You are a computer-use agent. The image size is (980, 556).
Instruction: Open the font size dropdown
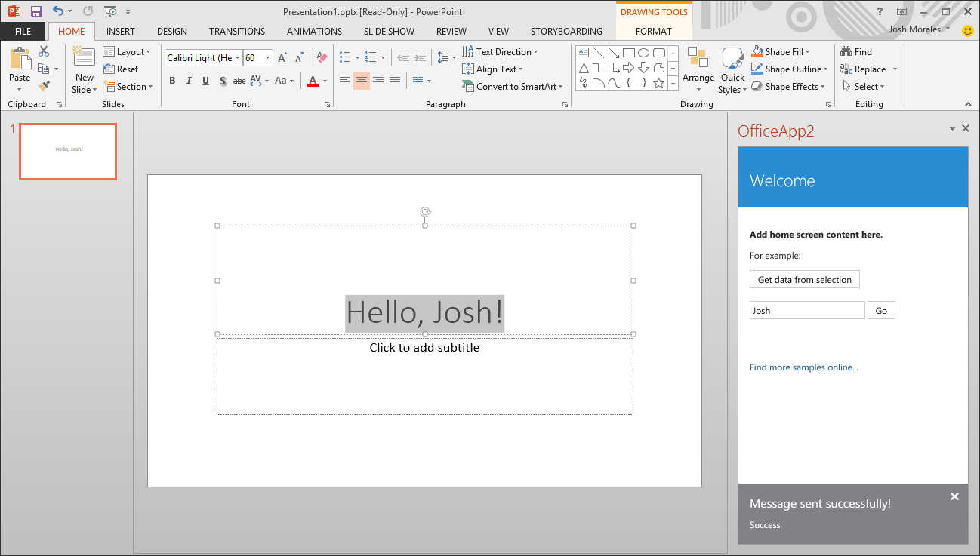tap(267, 57)
